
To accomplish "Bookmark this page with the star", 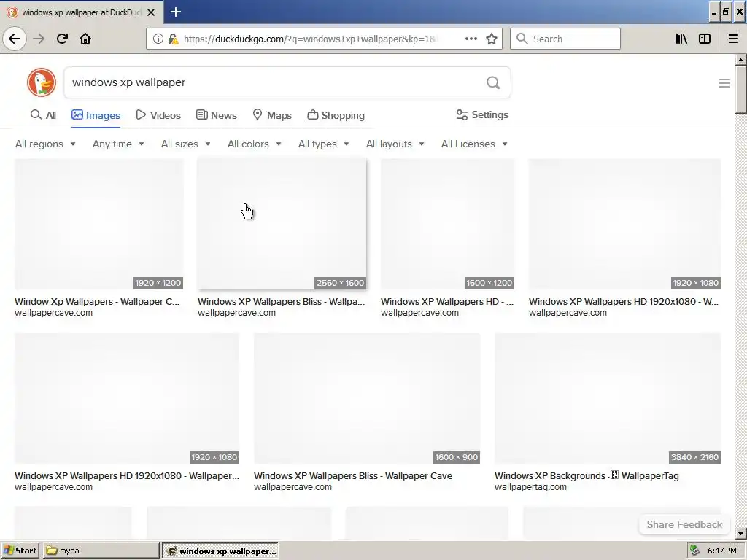I will click(492, 39).
